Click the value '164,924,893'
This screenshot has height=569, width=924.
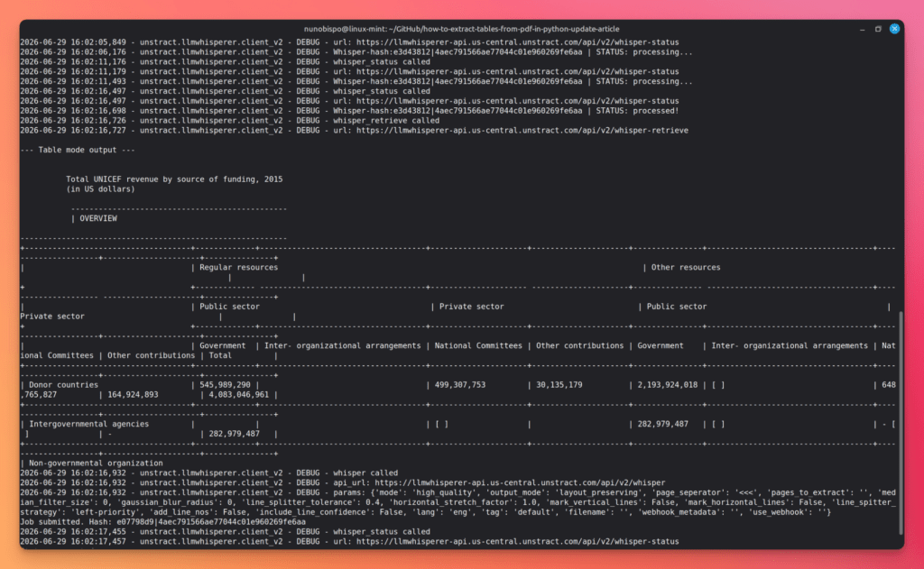[x=134, y=395]
